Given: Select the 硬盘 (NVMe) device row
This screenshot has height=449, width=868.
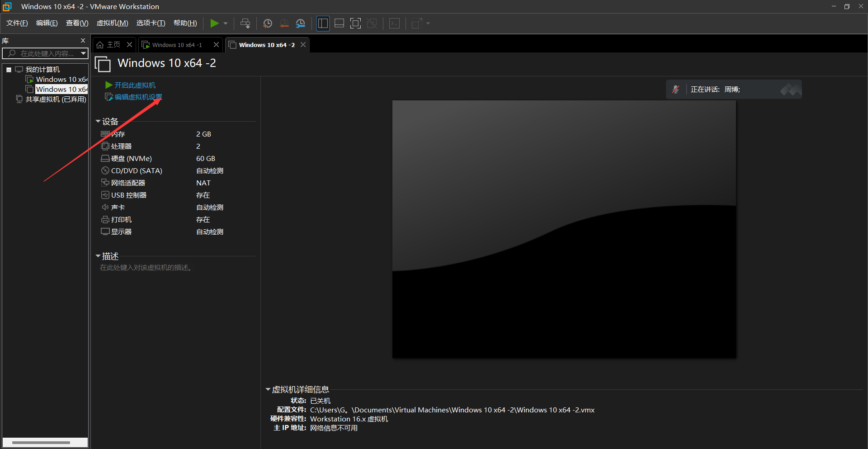Looking at the screenshot, I should tap(177, 159).
